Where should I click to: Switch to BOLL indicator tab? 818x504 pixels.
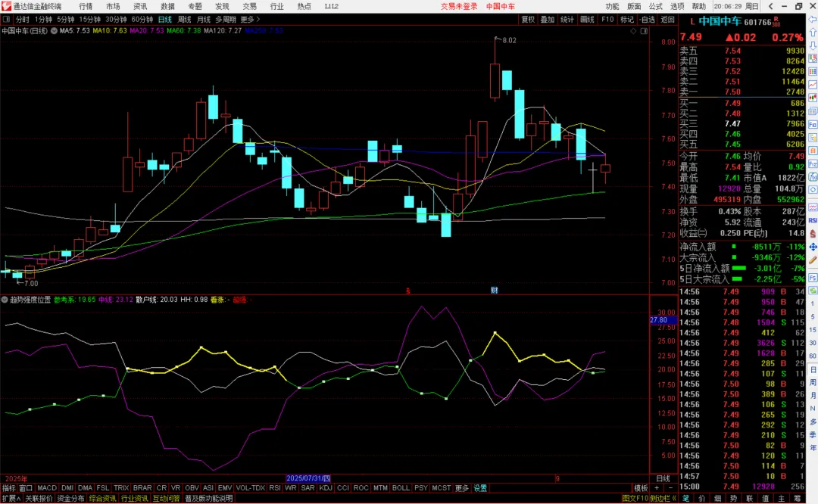pos(401,488)
